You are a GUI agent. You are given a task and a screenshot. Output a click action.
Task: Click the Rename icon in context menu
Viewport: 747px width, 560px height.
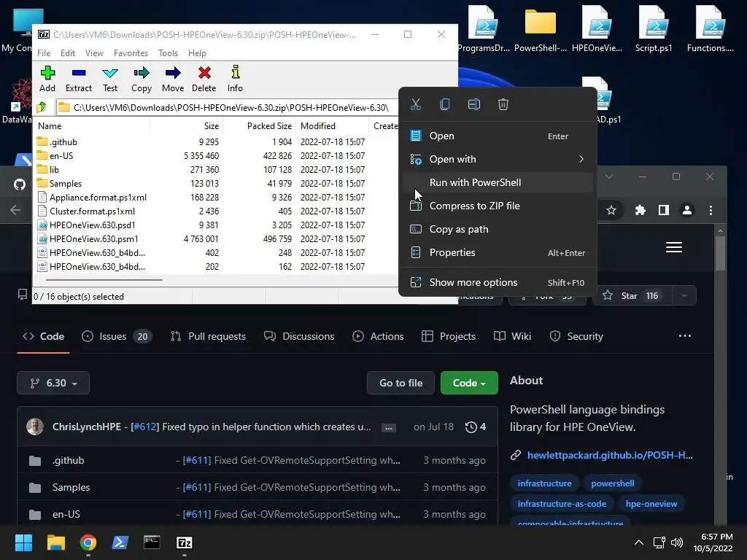pos(474,104)
